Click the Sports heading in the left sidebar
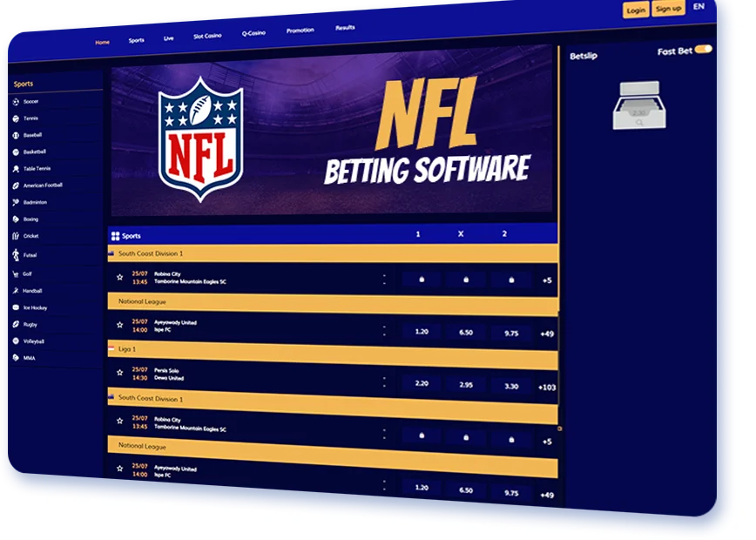Viewport: 756px width, 540px height. (x=24, y=84)
